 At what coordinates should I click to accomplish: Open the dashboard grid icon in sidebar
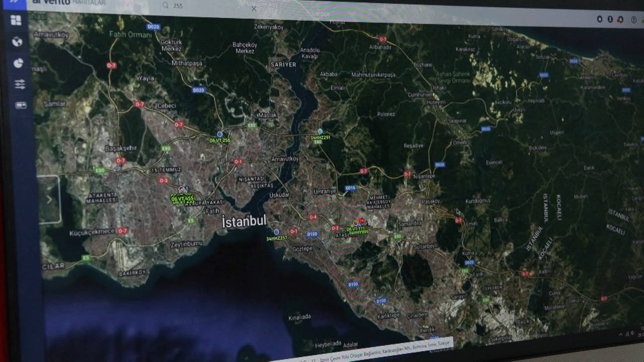click(x=16, y=20)
